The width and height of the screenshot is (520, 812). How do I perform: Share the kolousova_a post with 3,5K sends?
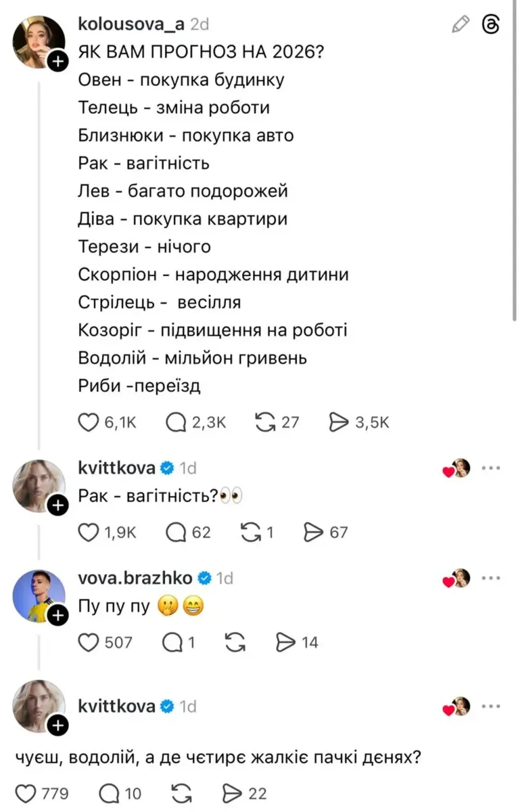point(337,423)
